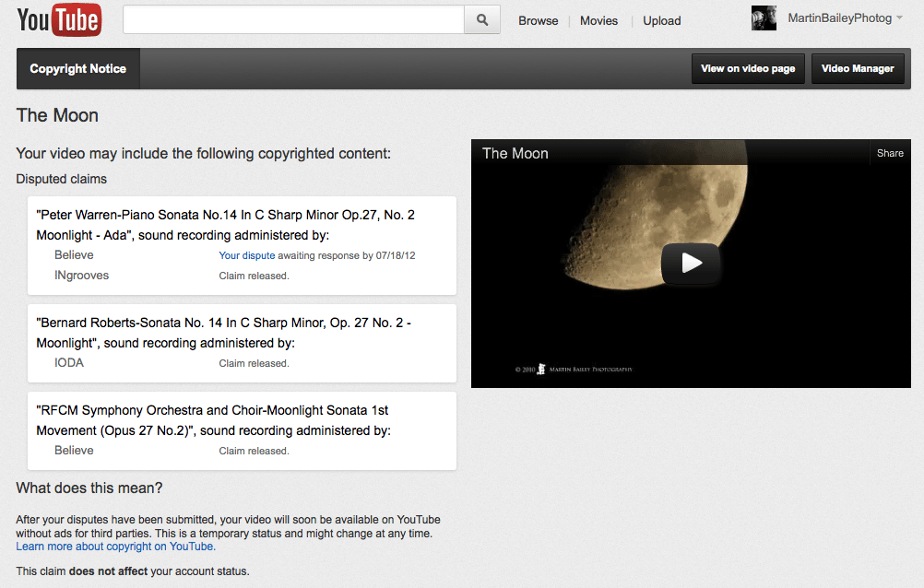
Task: Click the YouTube logo
Action: [59, 19]
